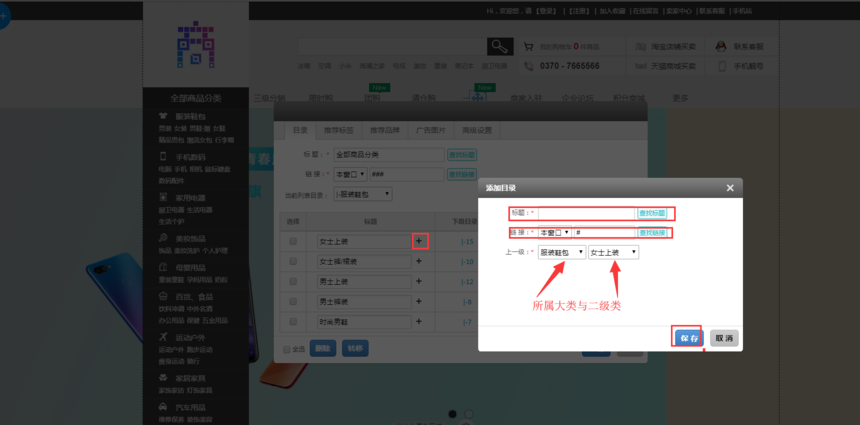Open the 服装鞋包 parent category dropdown
This screenshot has width=860, height=425.
coord(562,252)
